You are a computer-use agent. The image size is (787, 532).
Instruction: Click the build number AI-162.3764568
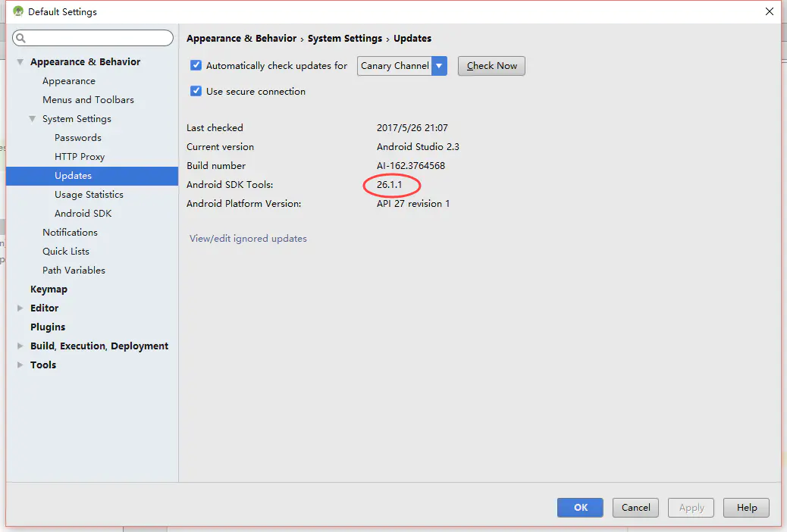(x=411, y=166)
